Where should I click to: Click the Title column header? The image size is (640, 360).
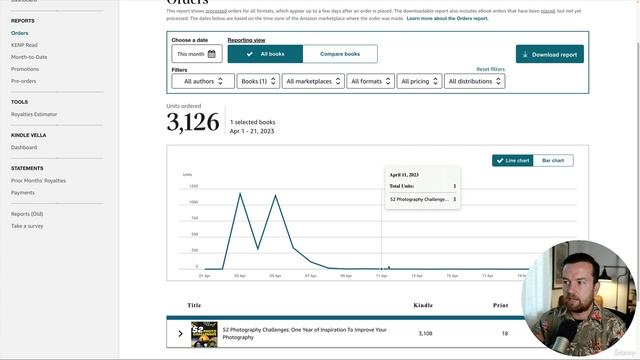pos(194,305)
